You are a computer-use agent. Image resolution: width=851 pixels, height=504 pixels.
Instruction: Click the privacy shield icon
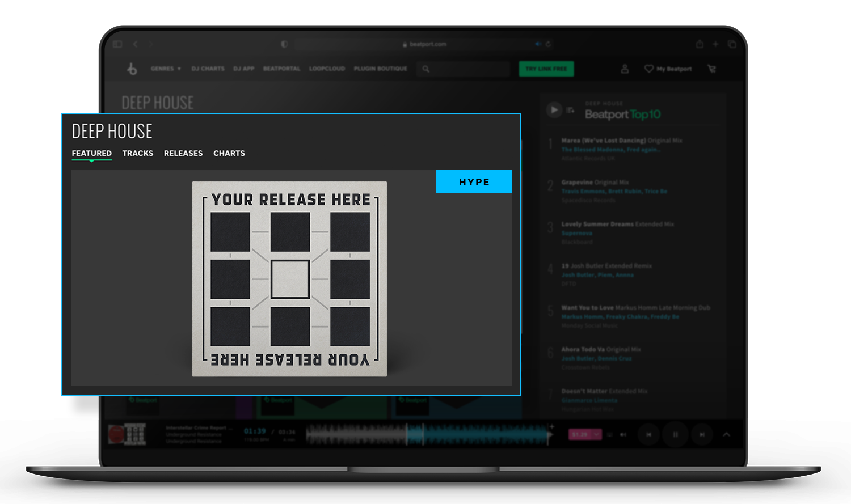click(x=284, y=44)
